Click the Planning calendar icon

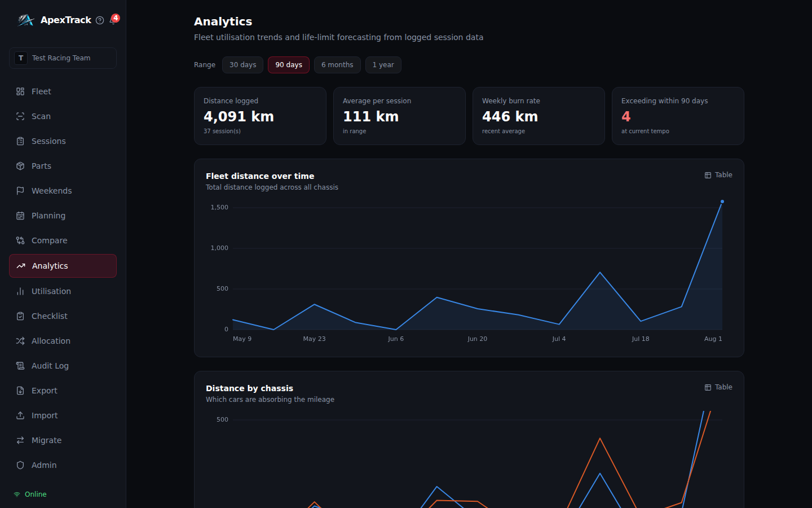pos(20,216)
